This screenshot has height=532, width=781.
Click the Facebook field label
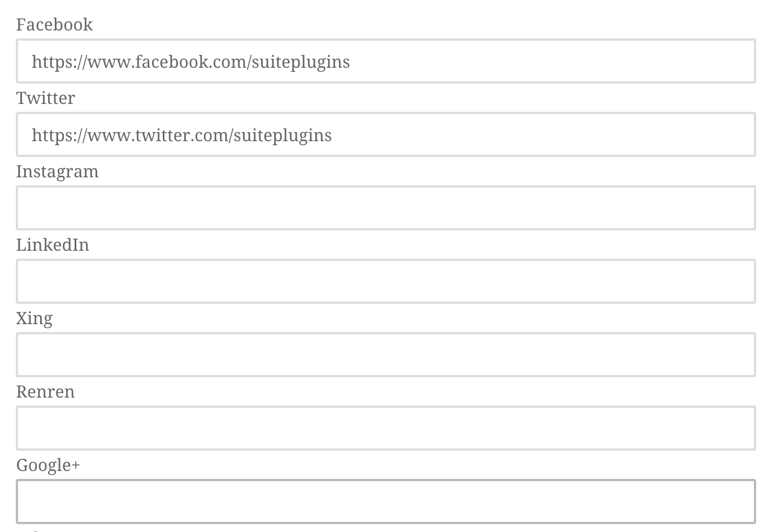pos(54,24)
